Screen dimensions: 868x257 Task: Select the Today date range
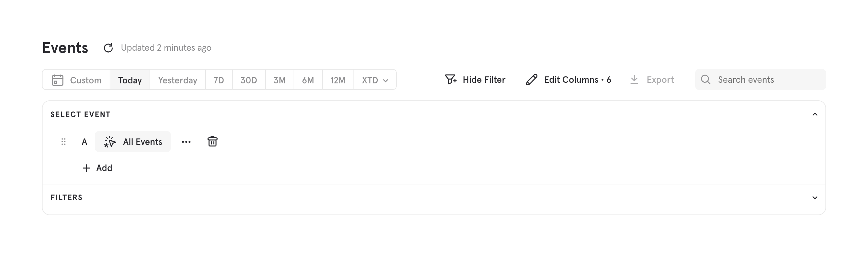130,80
